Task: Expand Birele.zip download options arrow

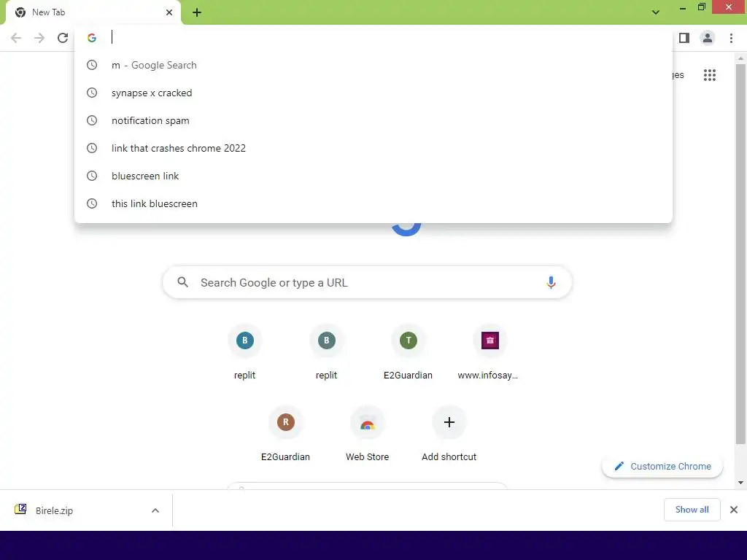Action: point(155,510)
